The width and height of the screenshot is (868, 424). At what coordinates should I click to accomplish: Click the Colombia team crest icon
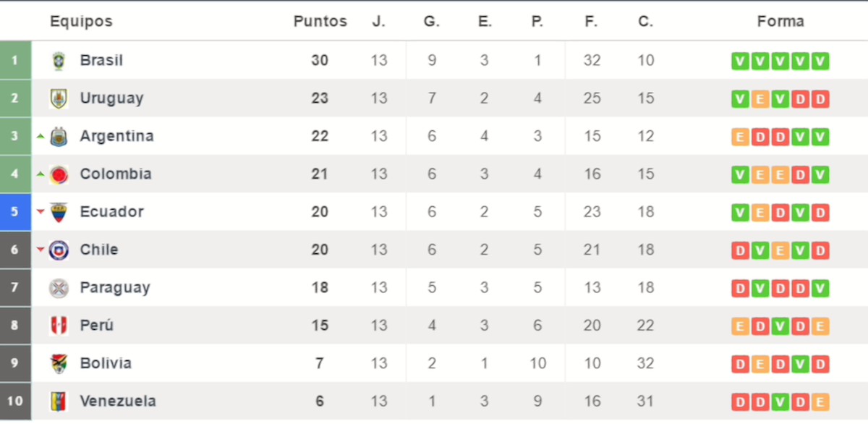pos(59,174)
